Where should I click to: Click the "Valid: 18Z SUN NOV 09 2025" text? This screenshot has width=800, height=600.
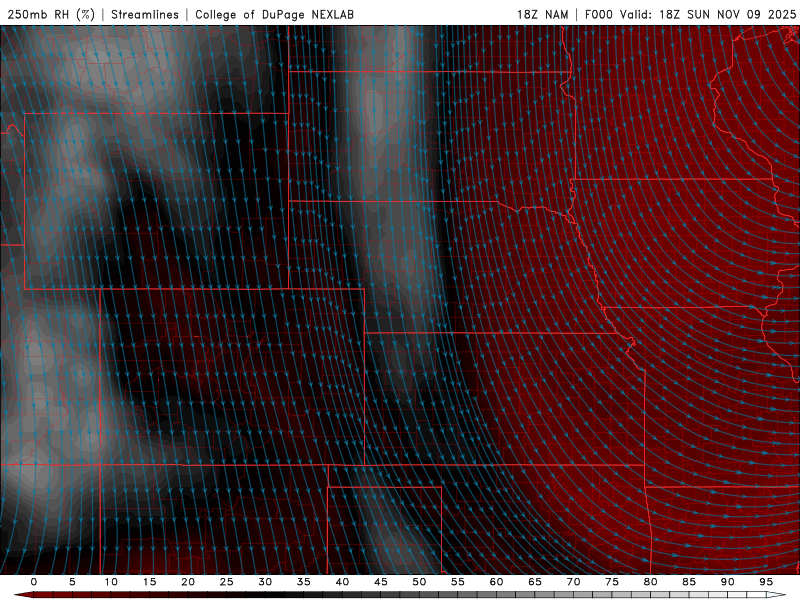pos(708,14)
